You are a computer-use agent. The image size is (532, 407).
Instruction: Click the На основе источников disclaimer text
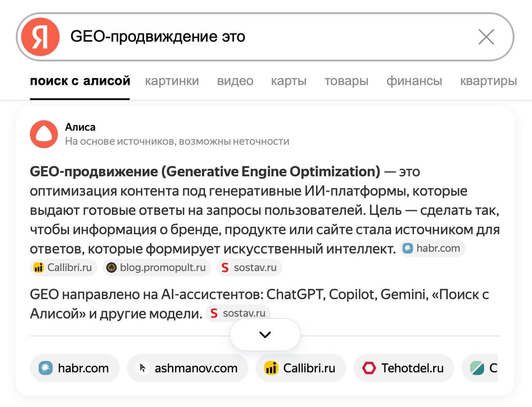point(177,141)
